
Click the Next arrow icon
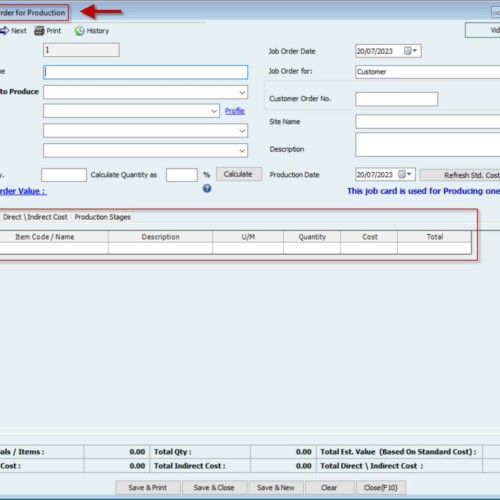pyautogui.click(x=4, y=31)
